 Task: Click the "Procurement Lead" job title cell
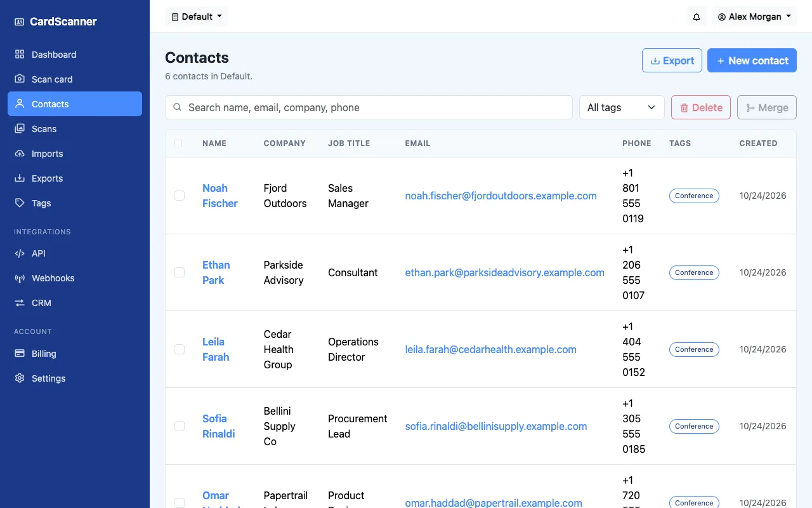click(358, 426)
